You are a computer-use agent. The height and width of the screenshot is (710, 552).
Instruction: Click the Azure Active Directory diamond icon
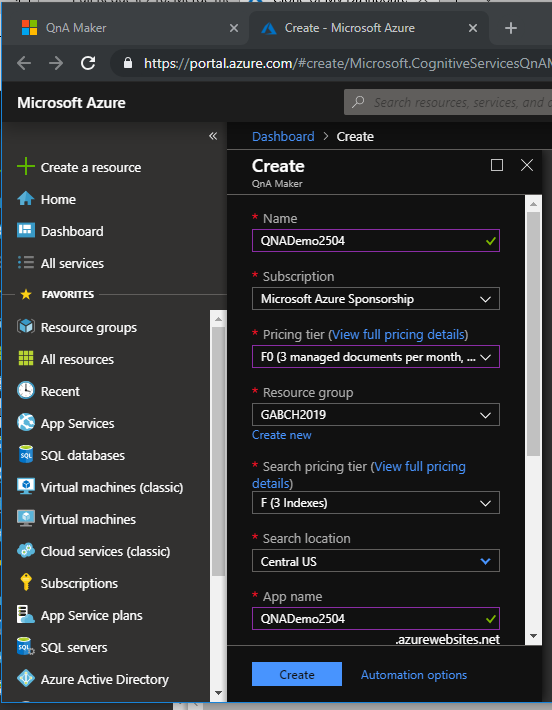coord(26,679)
